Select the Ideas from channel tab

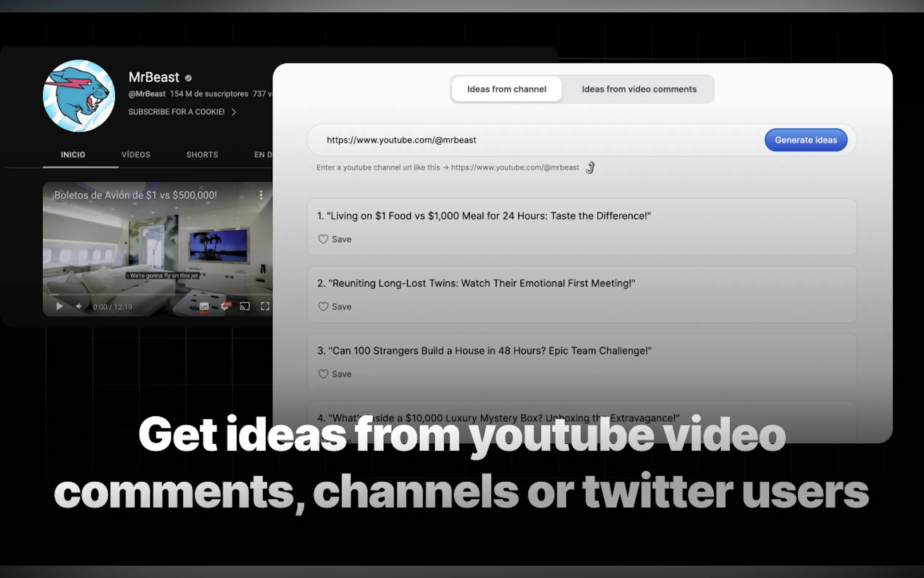(506, 89)
